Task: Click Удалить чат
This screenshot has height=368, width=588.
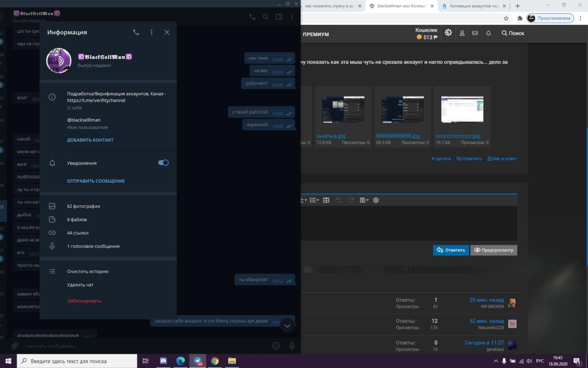Action: [80, 285]
